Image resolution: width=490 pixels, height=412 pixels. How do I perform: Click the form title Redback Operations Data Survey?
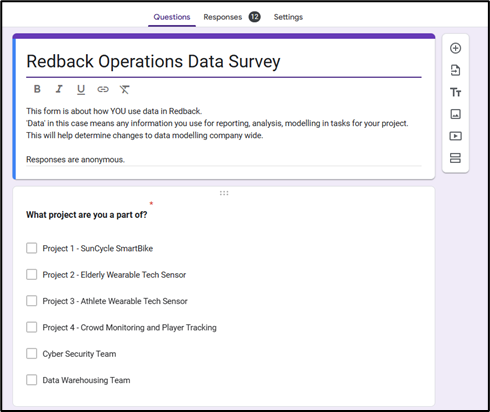[x=153, y=62]
